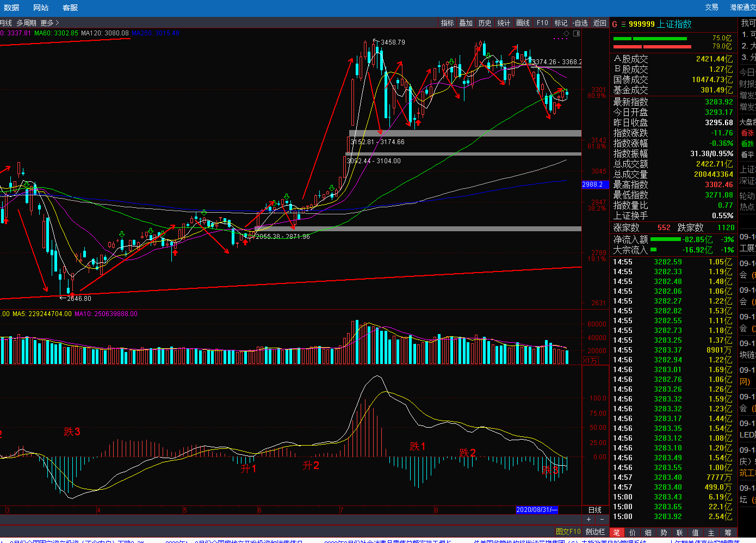This screenshot has height=543, width=756.
Task: Click the MA10: 250639888.00 volume label
Action: (106, 314)
